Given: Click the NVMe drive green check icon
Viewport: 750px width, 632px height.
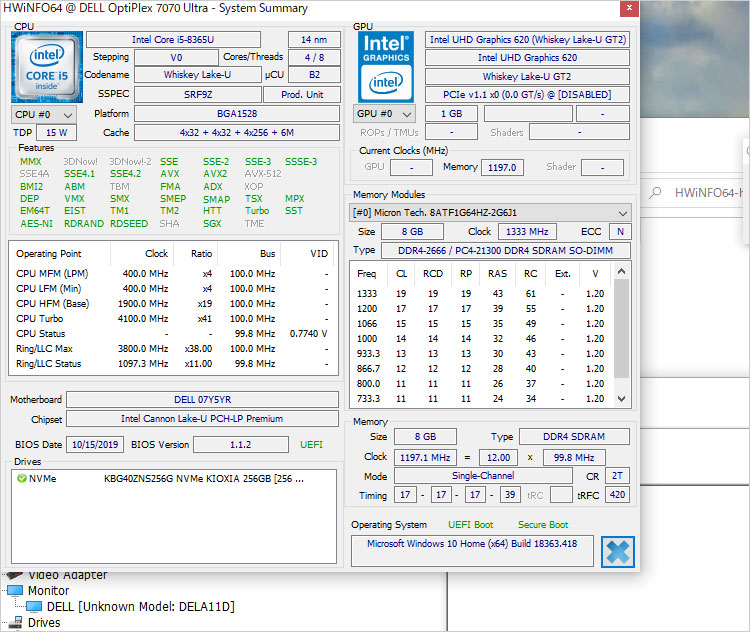Looking at the screenshot, I should pyautogui.click(x=22, y=478).
